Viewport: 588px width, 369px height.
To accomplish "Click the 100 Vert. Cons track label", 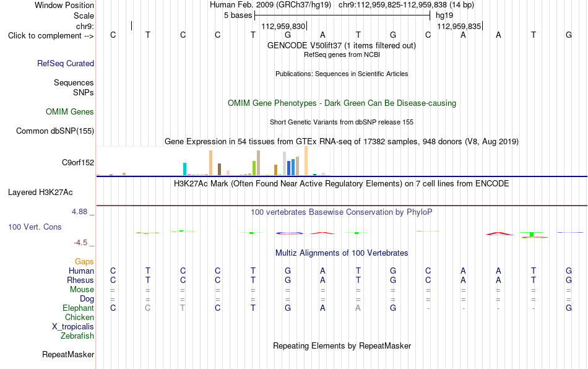I will (x=35, y=227).
